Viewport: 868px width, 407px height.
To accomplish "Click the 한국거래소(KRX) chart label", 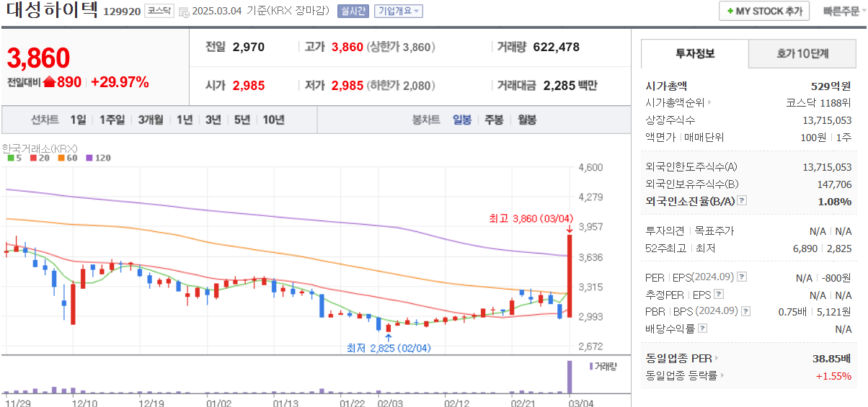I will tap(40, 148).
